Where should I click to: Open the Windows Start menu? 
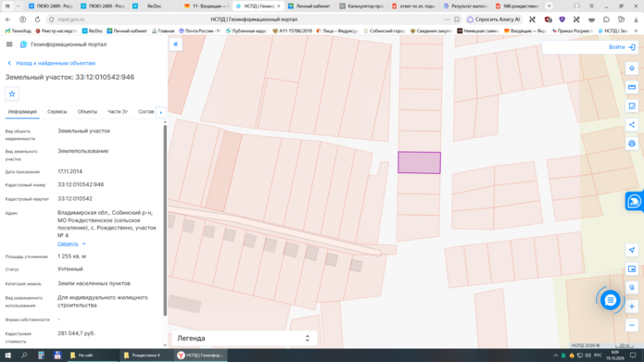point(7,356)
